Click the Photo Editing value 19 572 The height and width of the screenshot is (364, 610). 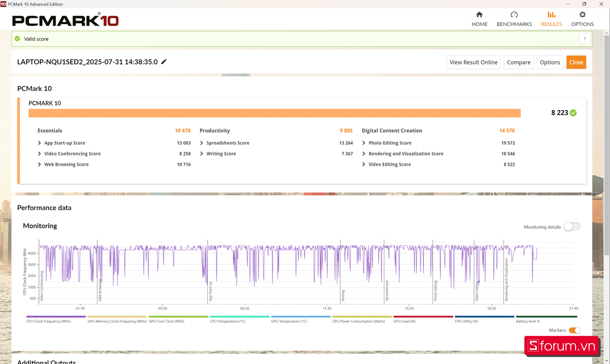click(508, 143)
